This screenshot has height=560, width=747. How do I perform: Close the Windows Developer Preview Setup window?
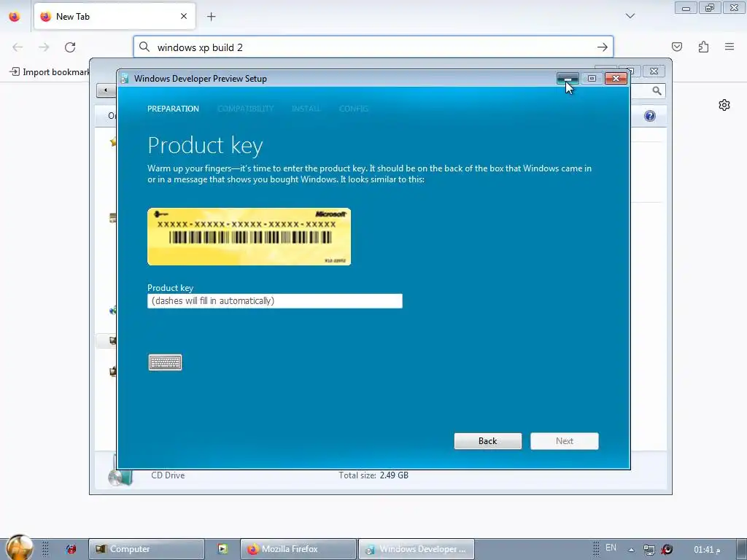(x=616, y=79)
